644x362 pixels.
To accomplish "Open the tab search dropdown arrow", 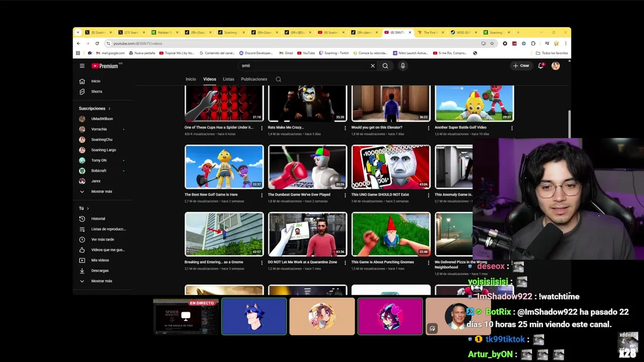I will pyautogui.click(x=77, y=32).
